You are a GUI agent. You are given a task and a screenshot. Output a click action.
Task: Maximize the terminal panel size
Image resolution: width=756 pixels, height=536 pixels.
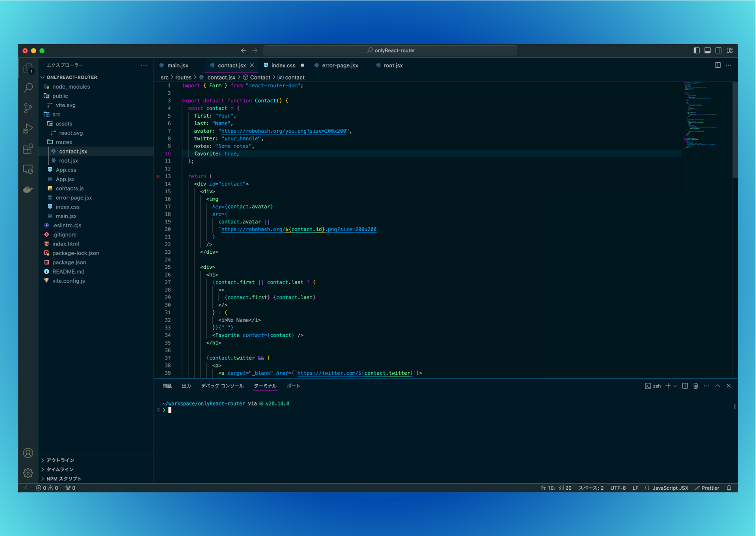[x=718, y=386]
